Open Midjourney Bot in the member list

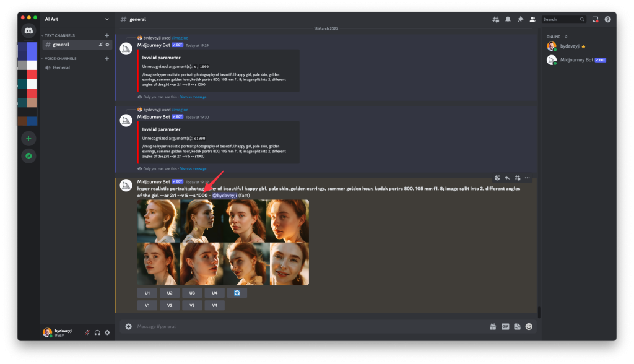578,60
